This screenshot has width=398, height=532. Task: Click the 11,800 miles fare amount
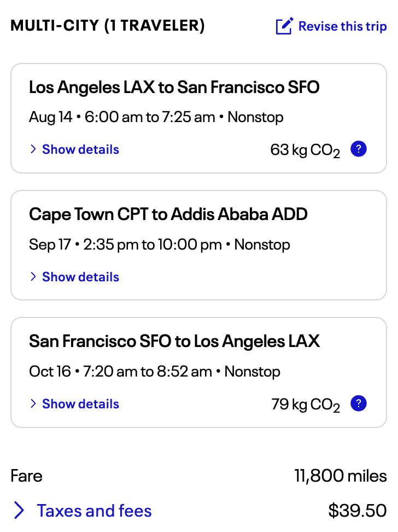341,476
